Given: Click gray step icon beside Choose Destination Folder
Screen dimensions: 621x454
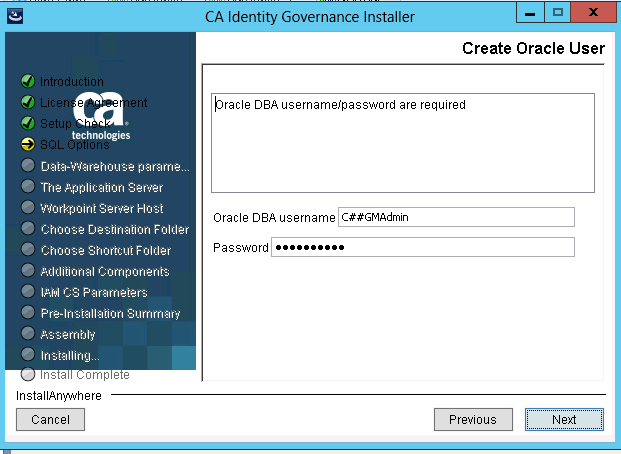Looking at the screenshot, I should (28, 228).
